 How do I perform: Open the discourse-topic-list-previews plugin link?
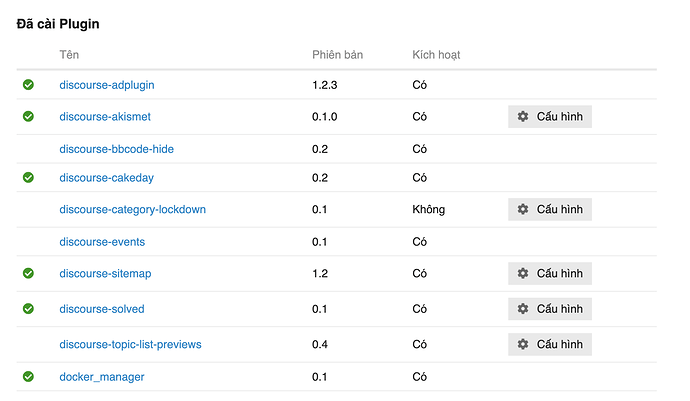[130, 344]
